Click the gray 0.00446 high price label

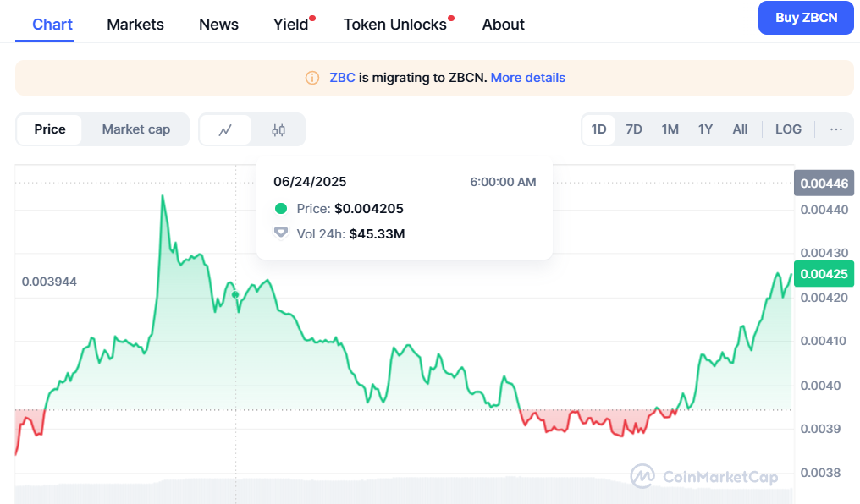coord(824,183)
